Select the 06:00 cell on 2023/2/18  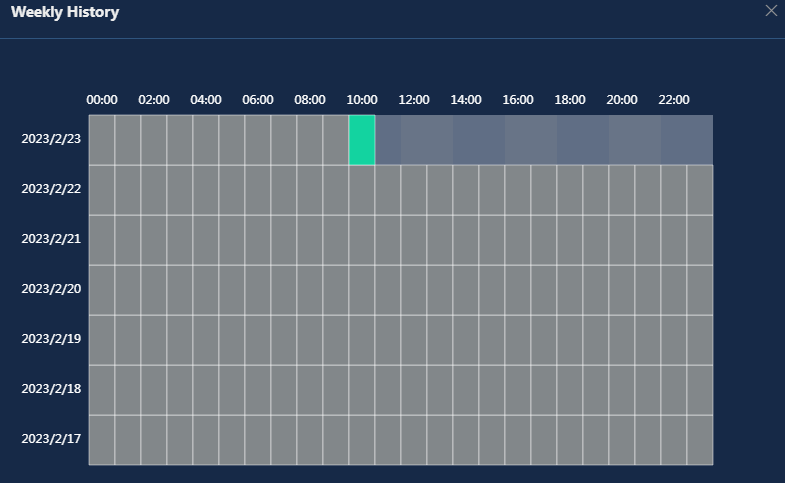tap(258, 390)
